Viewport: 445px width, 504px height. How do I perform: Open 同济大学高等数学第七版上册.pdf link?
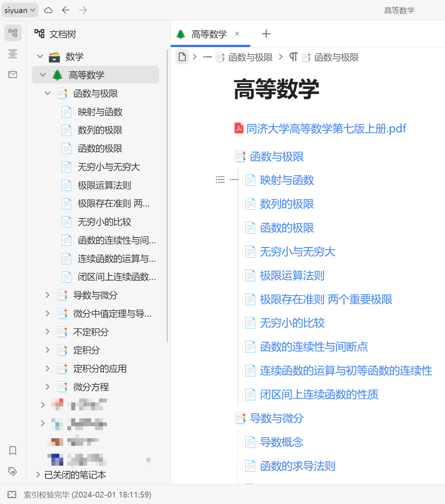[325, 128]
